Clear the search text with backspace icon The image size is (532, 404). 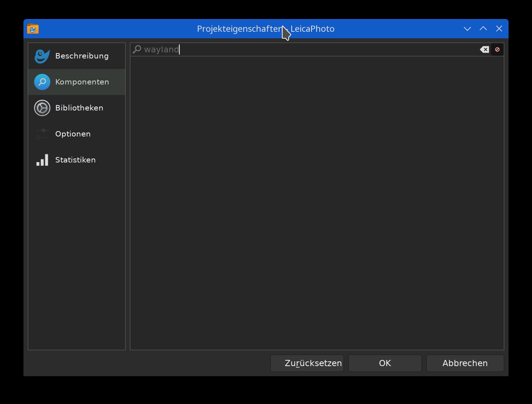tap(484, 49)
